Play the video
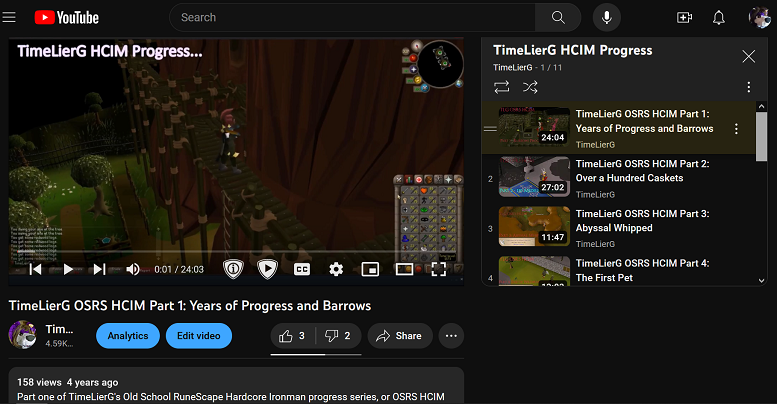 (x=68, y=269)
